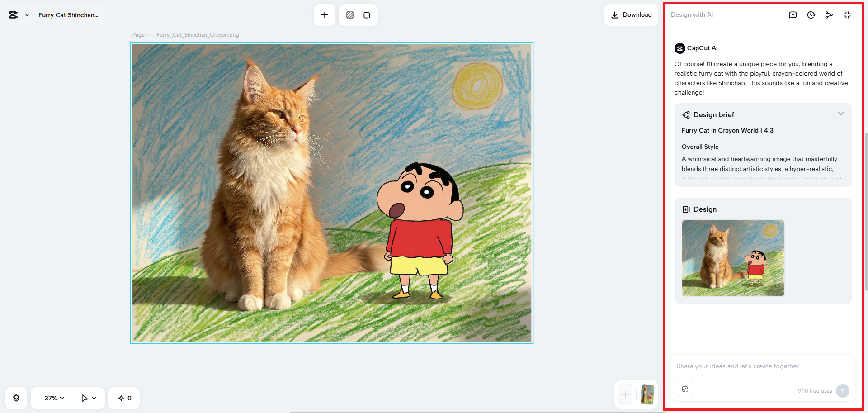Click the Design brief heading
Image resolution: width=868 pixels, height=413 pixels.
click(714, 115)
